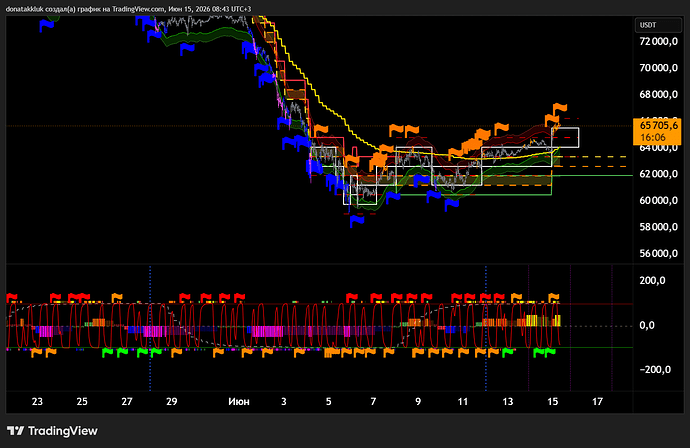Click the first red flag in oscillator pane
This screenshot has height=448, width=690.
(12, 298)
